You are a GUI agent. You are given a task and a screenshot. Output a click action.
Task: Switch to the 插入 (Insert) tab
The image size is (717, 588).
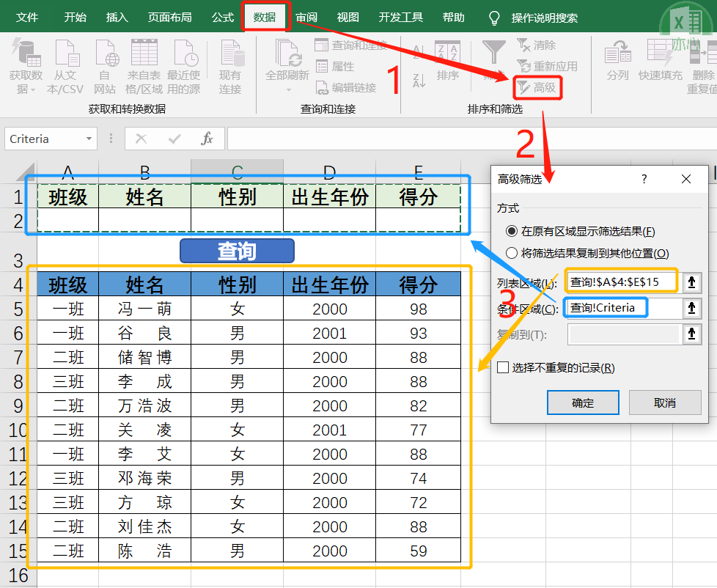coord(117,18)
